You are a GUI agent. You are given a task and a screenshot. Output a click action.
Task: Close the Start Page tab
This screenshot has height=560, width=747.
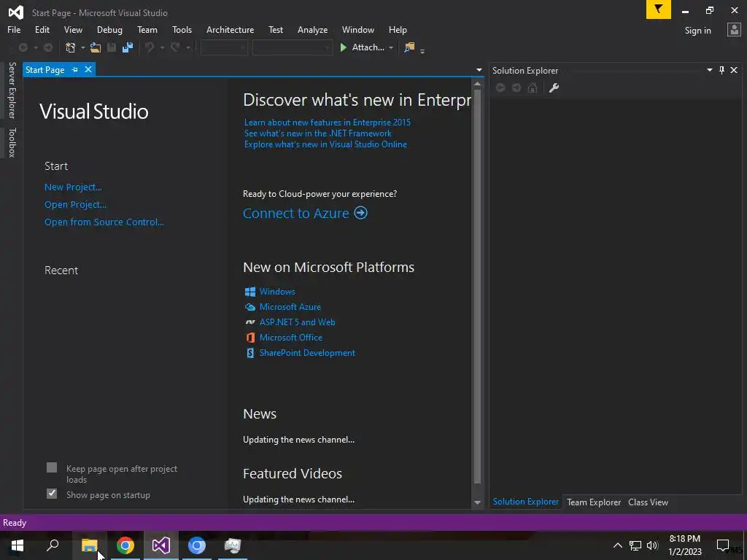(x=88, y=69)
